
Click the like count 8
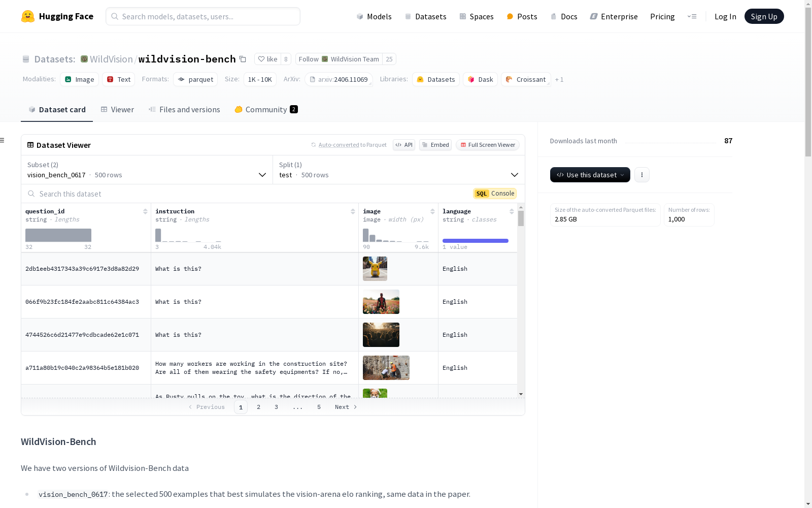[x=286, y=59]
